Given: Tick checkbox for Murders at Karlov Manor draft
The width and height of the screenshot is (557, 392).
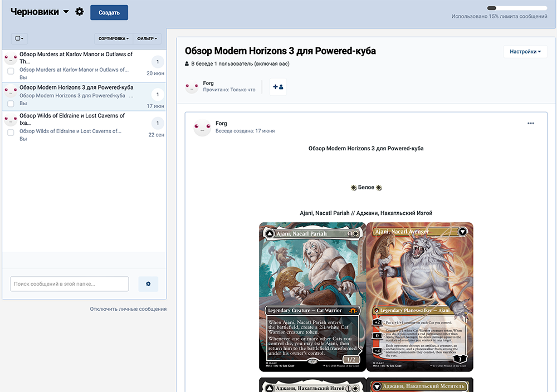Looking at the screenshot, I should pos(11,72).
